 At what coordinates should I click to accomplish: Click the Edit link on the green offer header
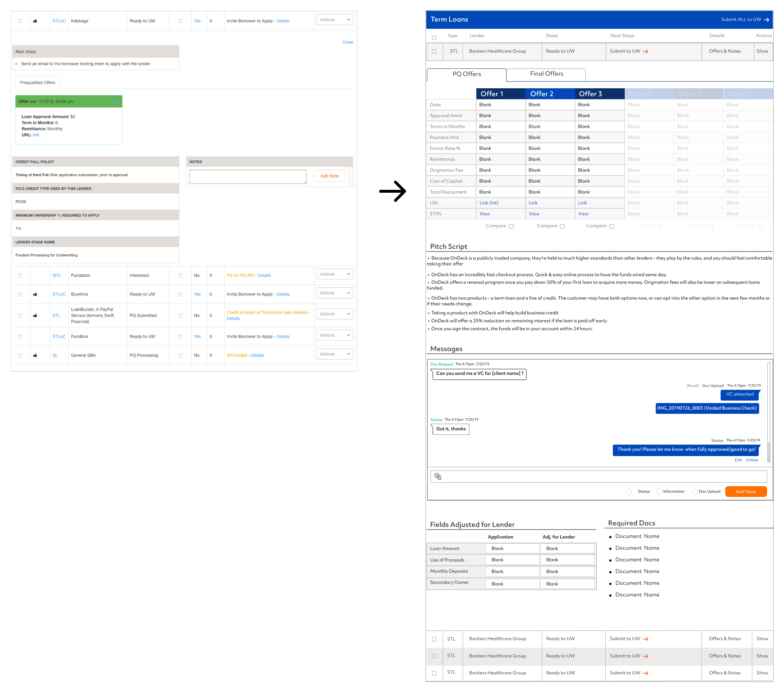115,102
